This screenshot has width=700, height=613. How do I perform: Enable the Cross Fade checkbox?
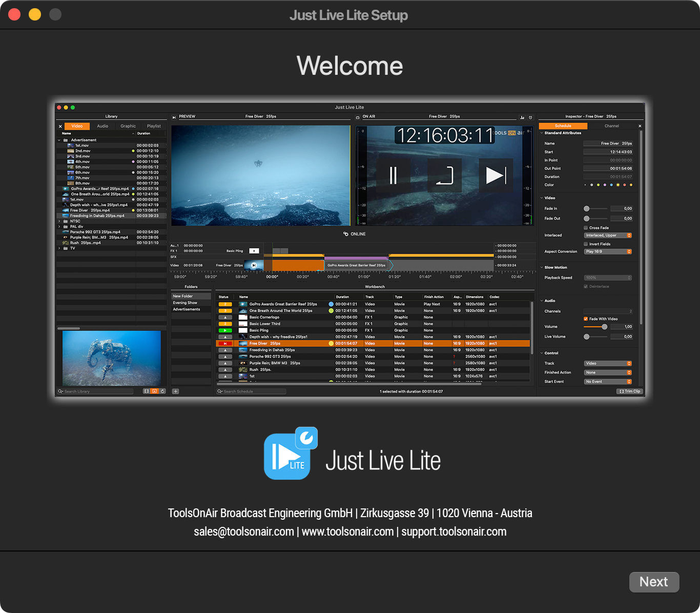[586, 228]
